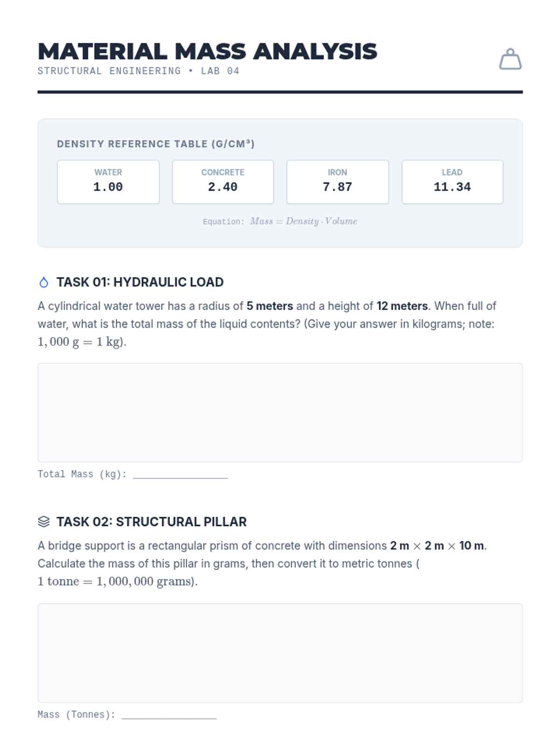The width and height of the screenshot is (560, 747).
Task: Click the Task 01 work area box
Action: point(280,413)
